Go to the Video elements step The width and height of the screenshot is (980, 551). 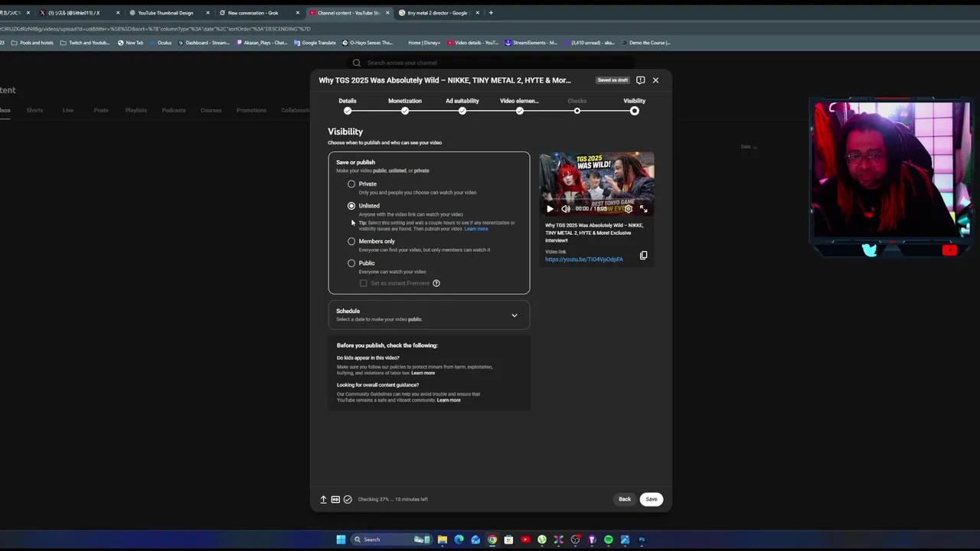(x=520, y=106)
